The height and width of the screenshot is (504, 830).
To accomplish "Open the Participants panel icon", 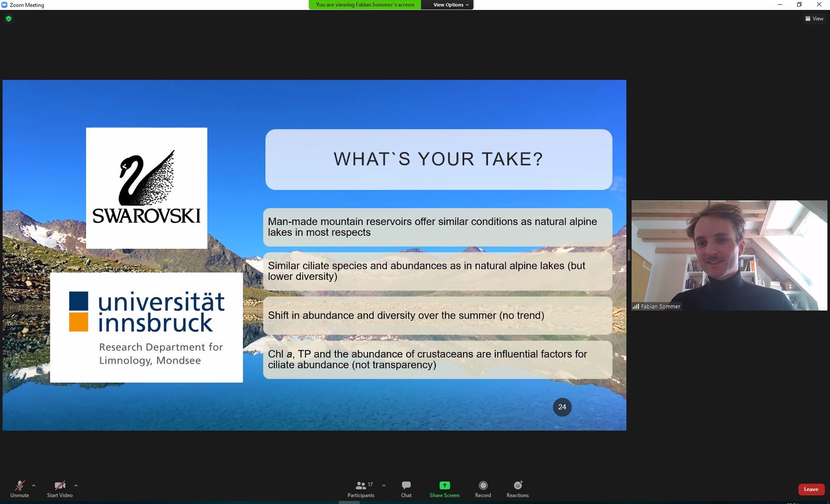I will pyautogui.click(x=361, y=485).
